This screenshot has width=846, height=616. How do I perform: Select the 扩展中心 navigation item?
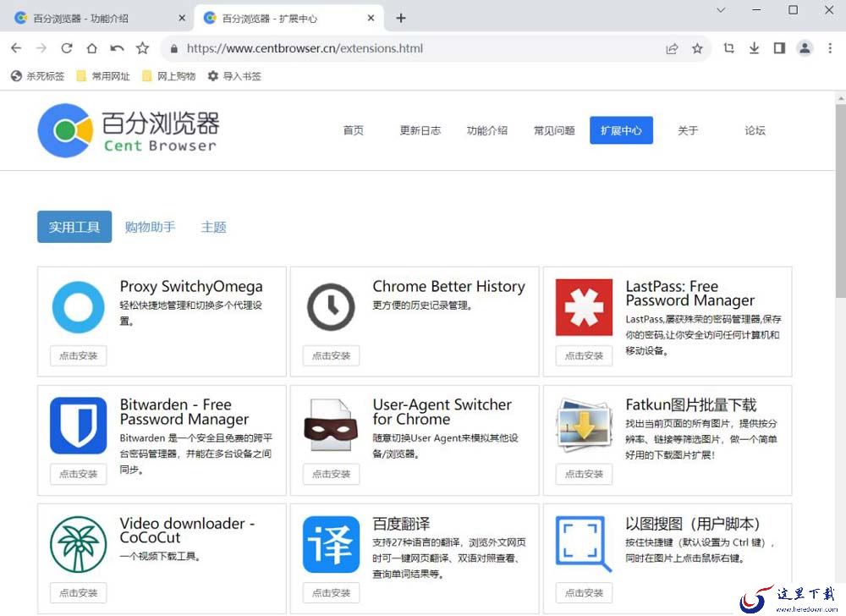coord(621,130)
